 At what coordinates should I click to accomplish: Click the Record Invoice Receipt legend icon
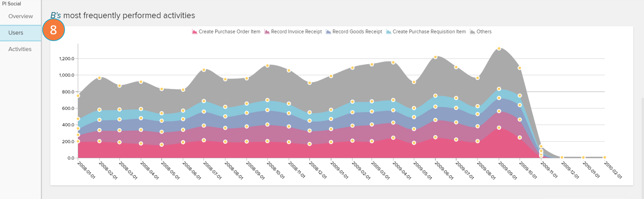(x=267, y=32)
